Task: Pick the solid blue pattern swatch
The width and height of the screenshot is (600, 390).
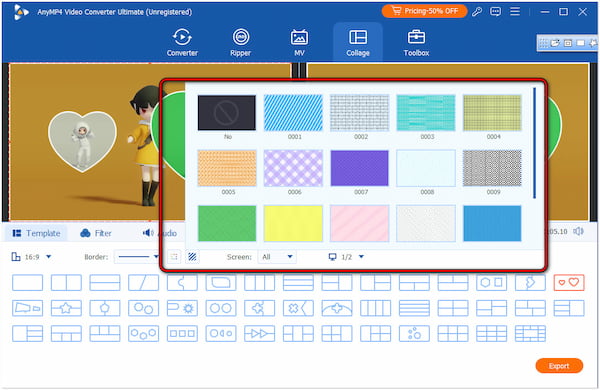Action: tap(492, 224)
